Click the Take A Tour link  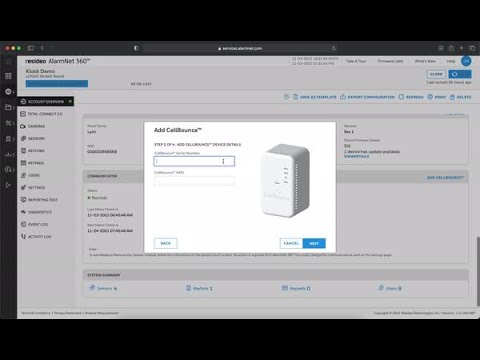pos(356,61)
